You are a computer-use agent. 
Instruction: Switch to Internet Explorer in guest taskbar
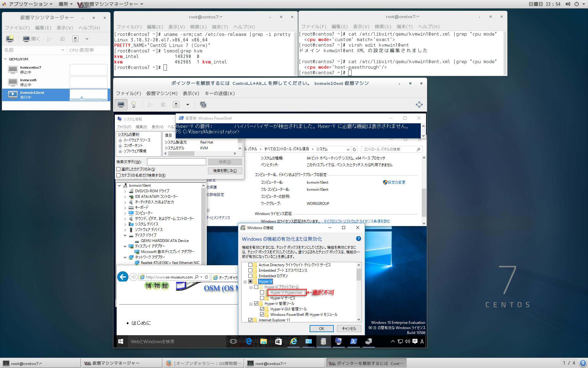tap(293, 341)
